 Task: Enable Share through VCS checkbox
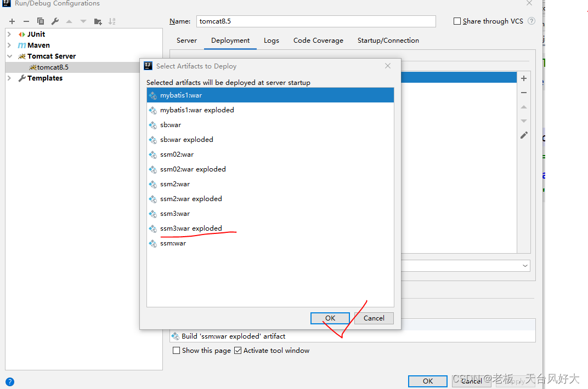(457, 21)
